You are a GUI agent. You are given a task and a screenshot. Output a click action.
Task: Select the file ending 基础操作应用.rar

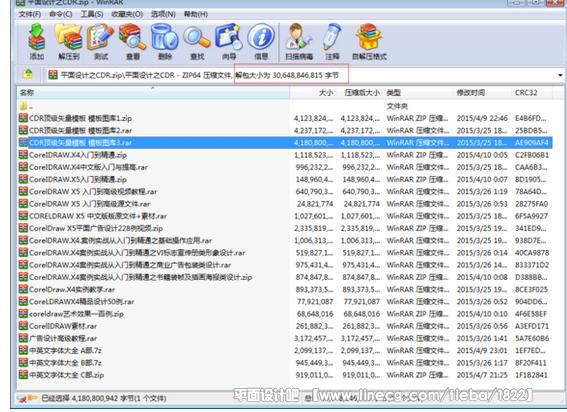coord(120,241)
